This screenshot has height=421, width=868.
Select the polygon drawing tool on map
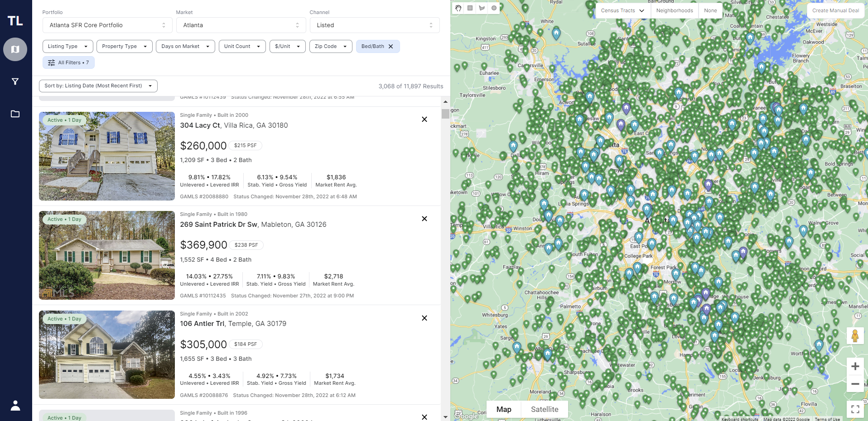tap(482, 8)
